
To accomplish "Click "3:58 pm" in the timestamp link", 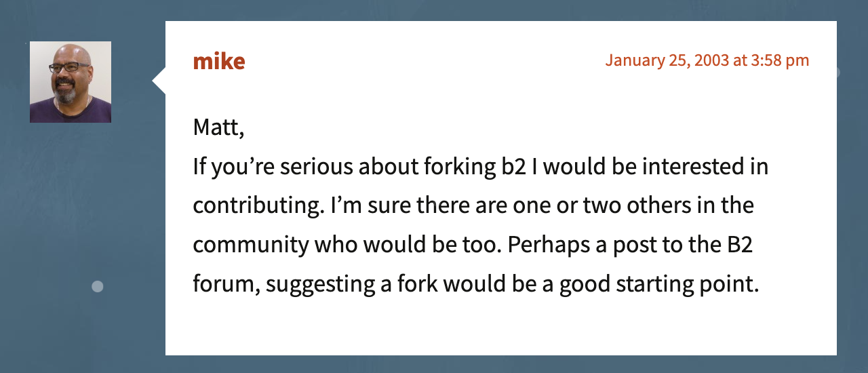I will click(780, 60).
